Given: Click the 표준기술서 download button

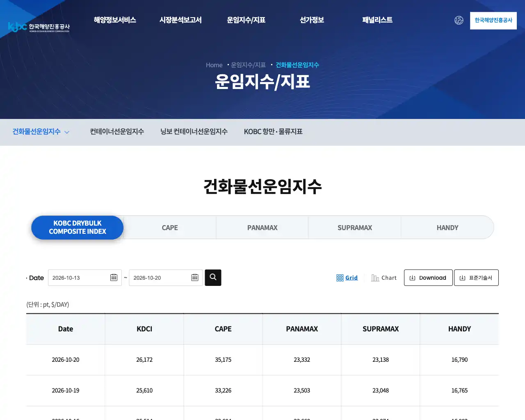Looking at the screenshot, I should coord(476,278).
